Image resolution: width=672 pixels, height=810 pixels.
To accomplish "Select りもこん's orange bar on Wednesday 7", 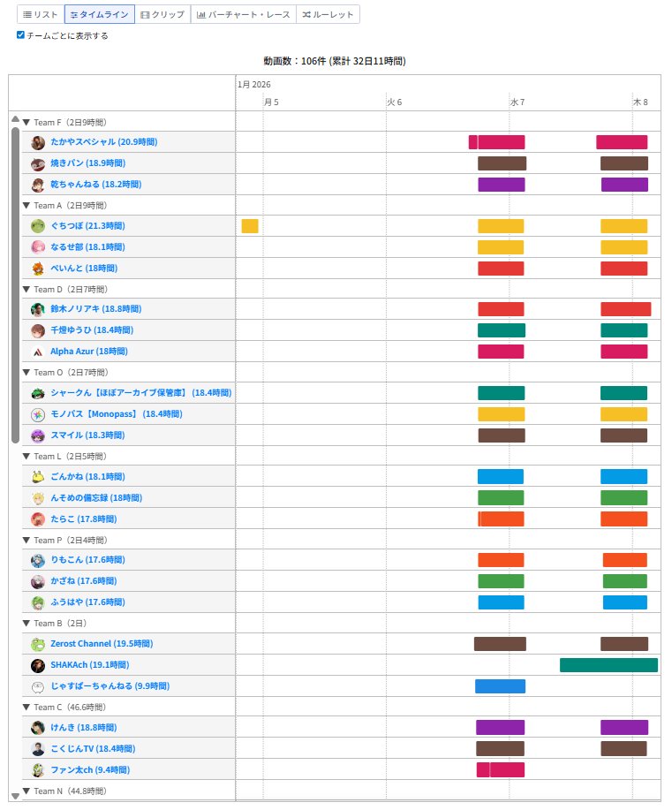I will point(501,560).
